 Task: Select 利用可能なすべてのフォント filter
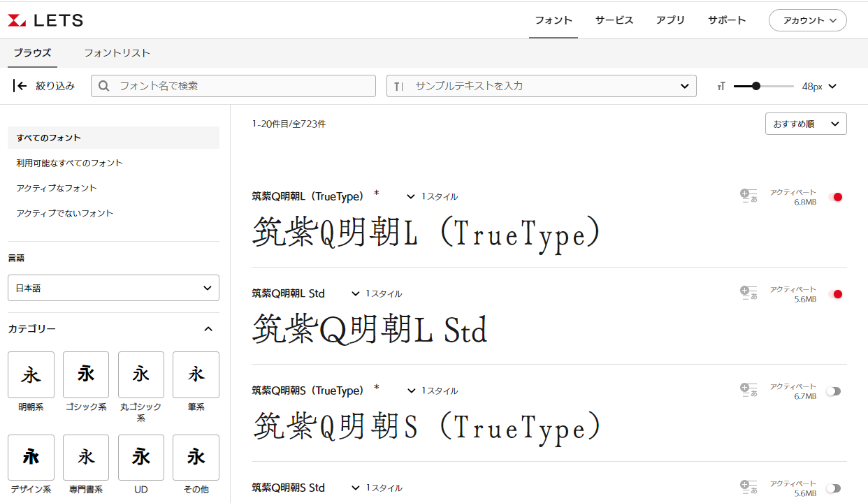click(x=69, y=163)
